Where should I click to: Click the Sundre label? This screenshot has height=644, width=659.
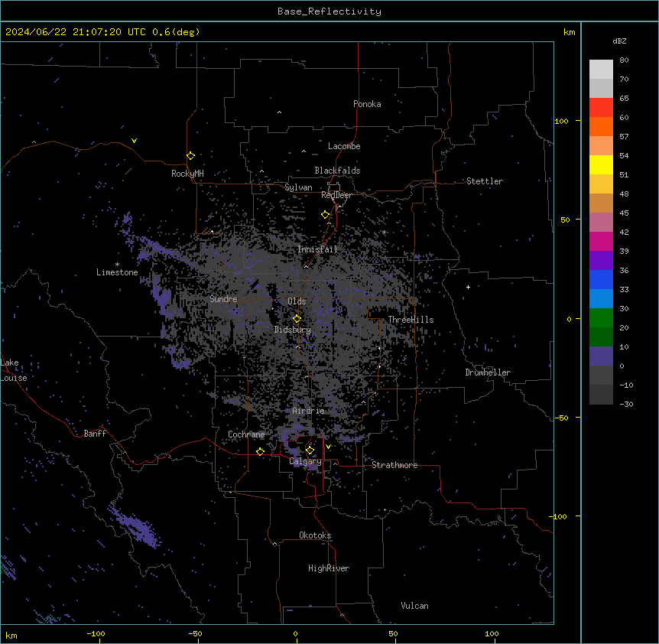pos(223,299)
